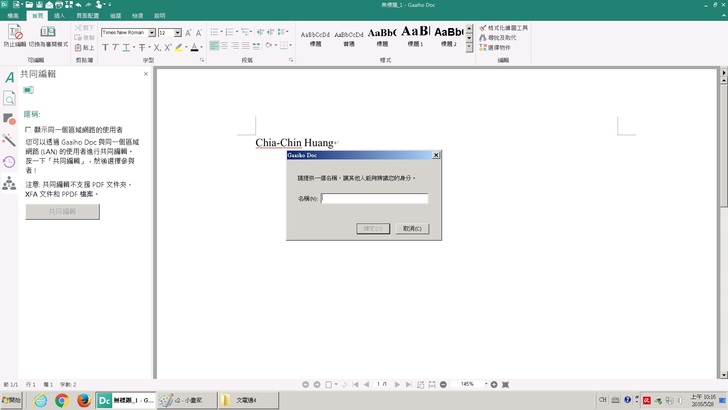Click the save disk icon in title bar
Viewport: 728px width, 410px height.
point(39,5)
